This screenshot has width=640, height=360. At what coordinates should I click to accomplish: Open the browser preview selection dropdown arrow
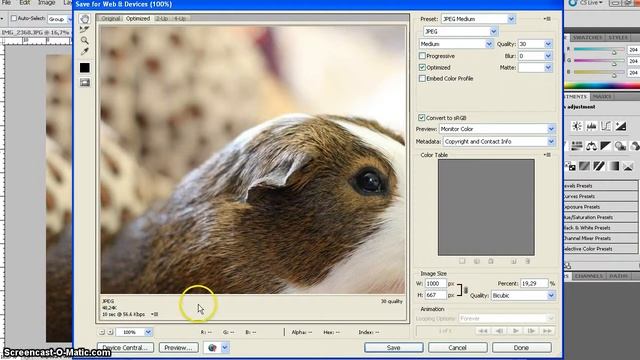click(225, 348)
